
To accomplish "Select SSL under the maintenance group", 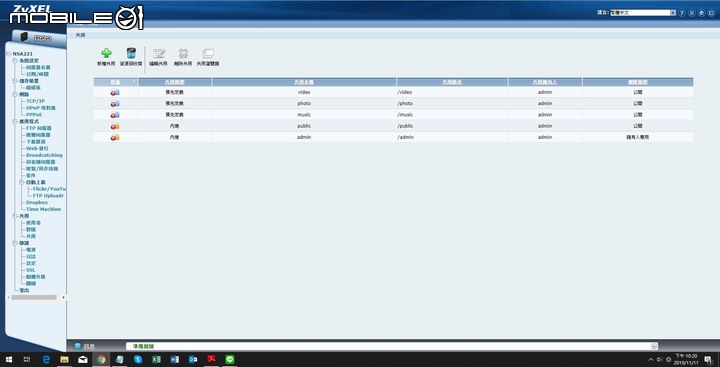I will click(x=30, y=270).
